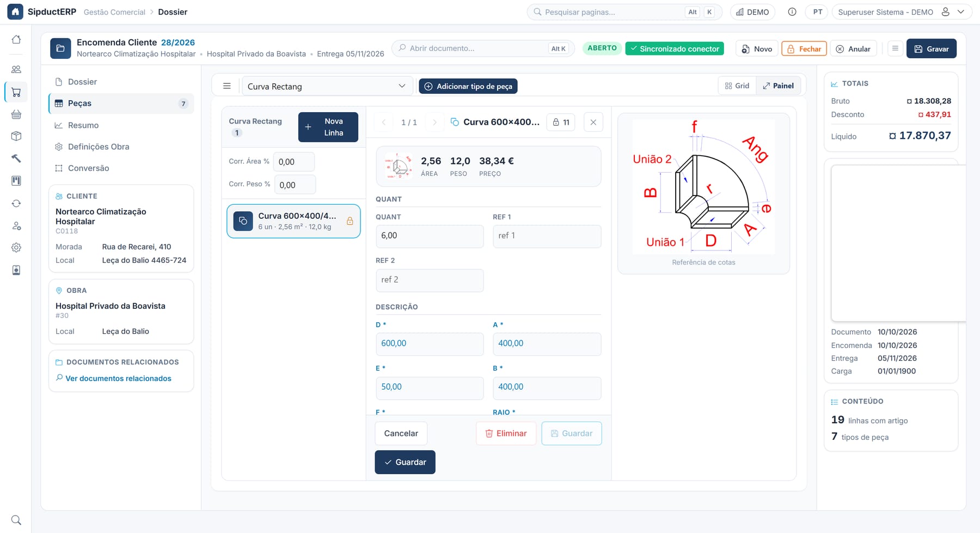This screenshot has width=980, height=533.
Task: Open the hamburger menu beside Curva Rectang
Action: click(227, 86)
